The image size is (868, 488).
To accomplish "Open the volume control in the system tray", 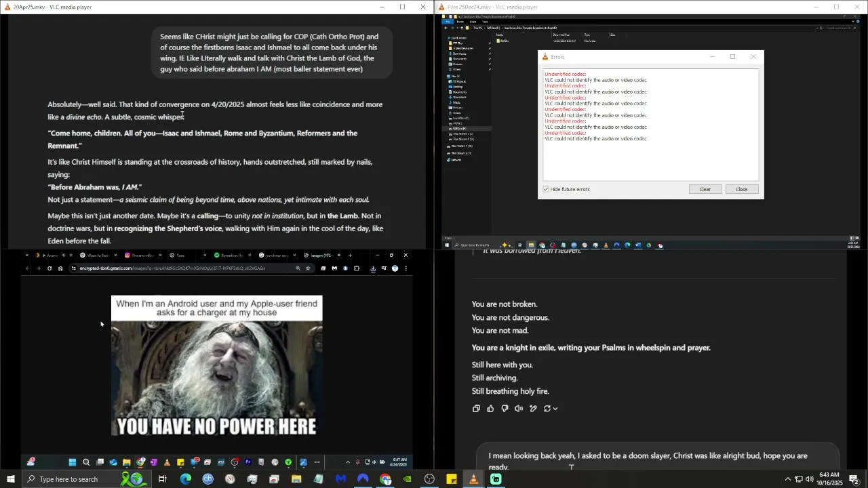I will coord(810,479).
